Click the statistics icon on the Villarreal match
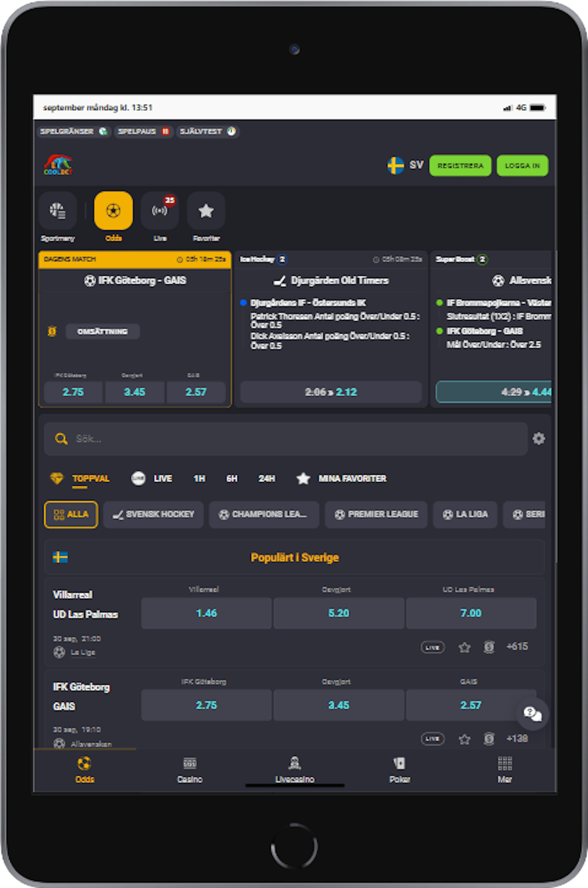Image resolution: width=588 pixels, height=888 pixels. tap(488, 647)
